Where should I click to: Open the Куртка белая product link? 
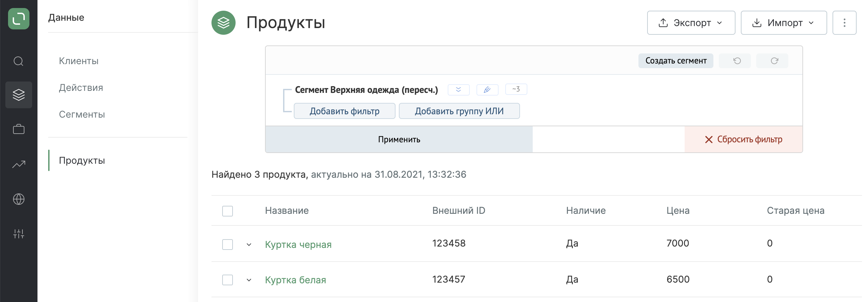295,280
